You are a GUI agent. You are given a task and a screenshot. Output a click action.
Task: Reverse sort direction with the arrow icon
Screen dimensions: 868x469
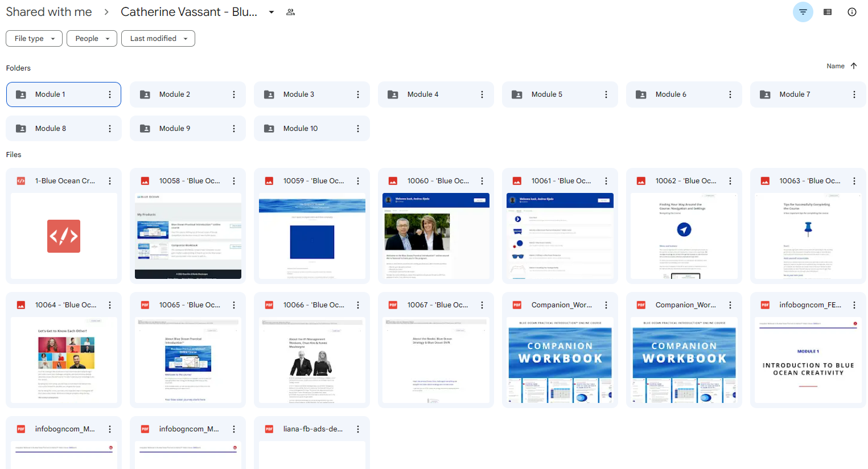pyautogui.click(x=854, y=66)
